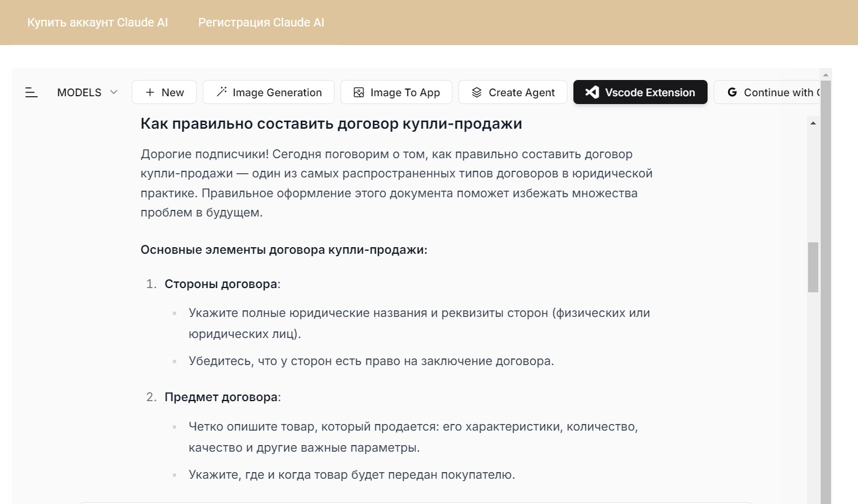The height and width of the screenshot is (504, 858).
Task: Open the Купить аккаунт Claude AI link
Action: click(97, 23)
